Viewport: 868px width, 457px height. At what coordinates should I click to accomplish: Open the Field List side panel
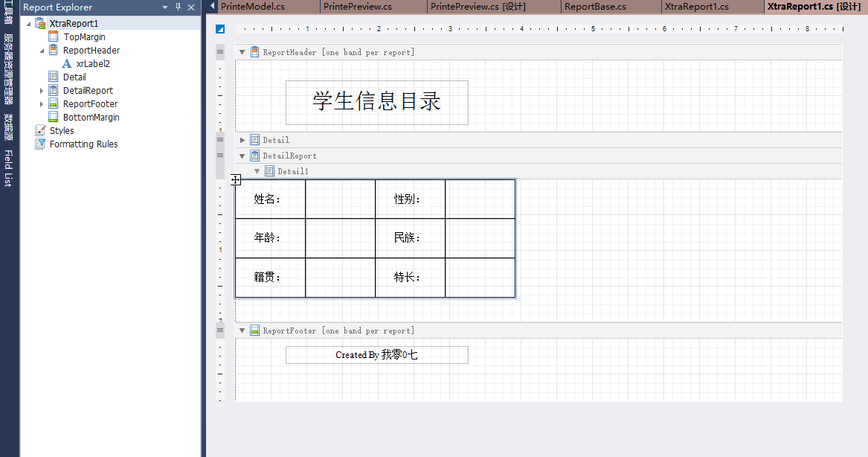point(8,168)
